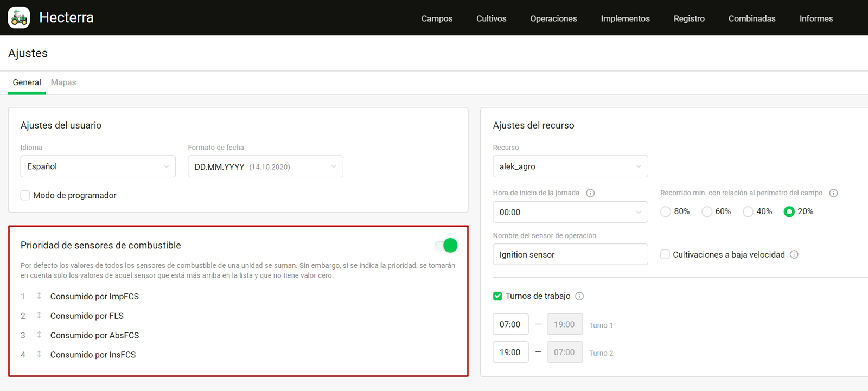This screenshot has height=391, width=868.
Task: Click info icon next to Recorrido min. label
Action: [833, 193]
